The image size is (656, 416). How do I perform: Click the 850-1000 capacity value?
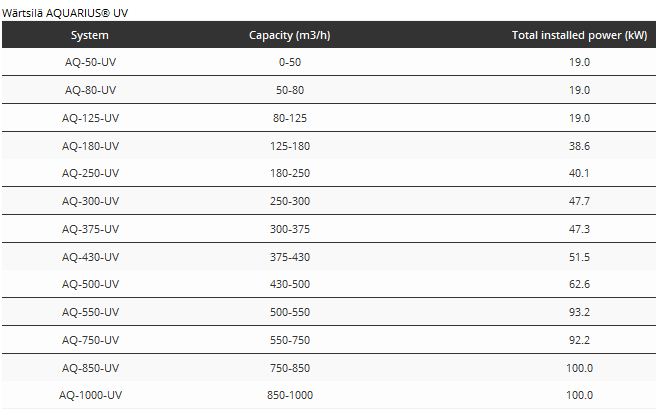pyautogui.click(x=290, y=395)
